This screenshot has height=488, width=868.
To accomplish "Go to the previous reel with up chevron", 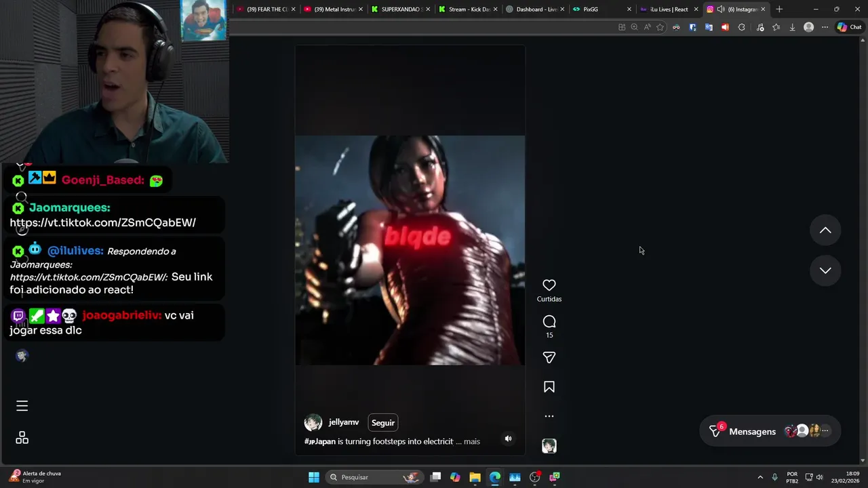I will (x=825, y=230).
